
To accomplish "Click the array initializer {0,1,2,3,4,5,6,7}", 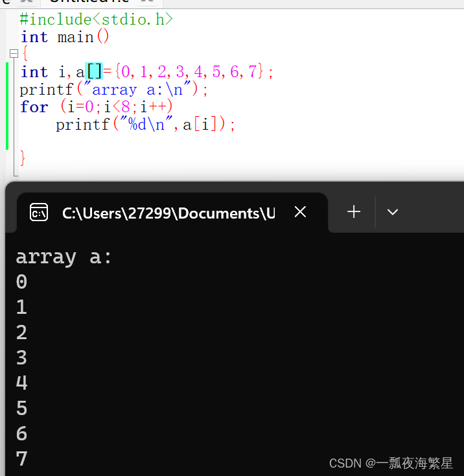I will click(189, 71).
